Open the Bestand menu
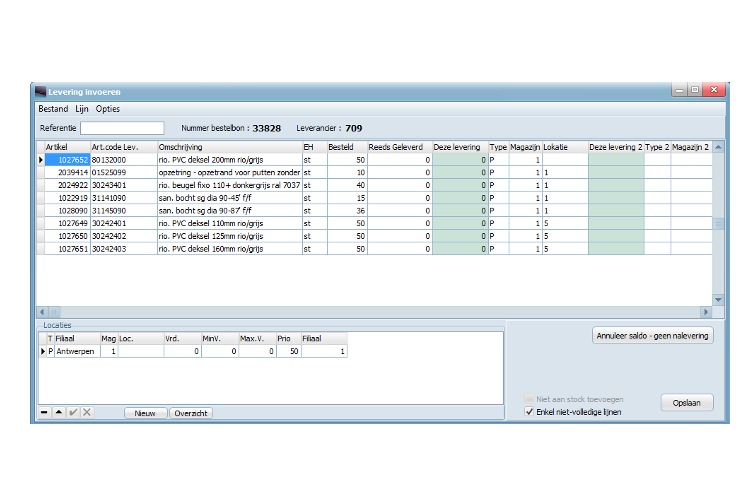 53,109
